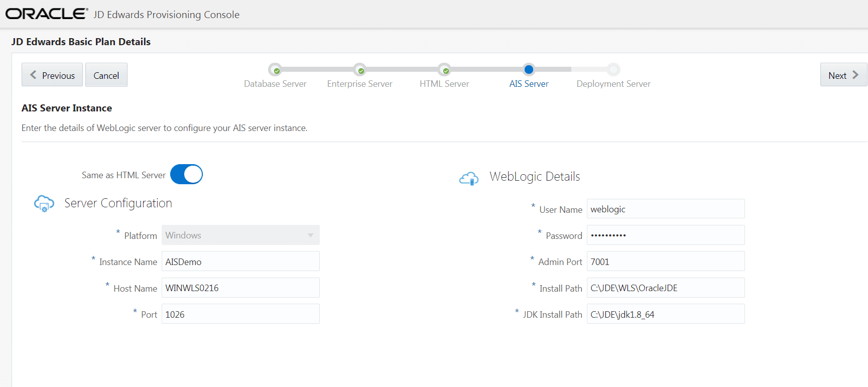This screenshot has height=387, width=868.
Task: Click the Platform field label
Action: [x=141, y=236]
